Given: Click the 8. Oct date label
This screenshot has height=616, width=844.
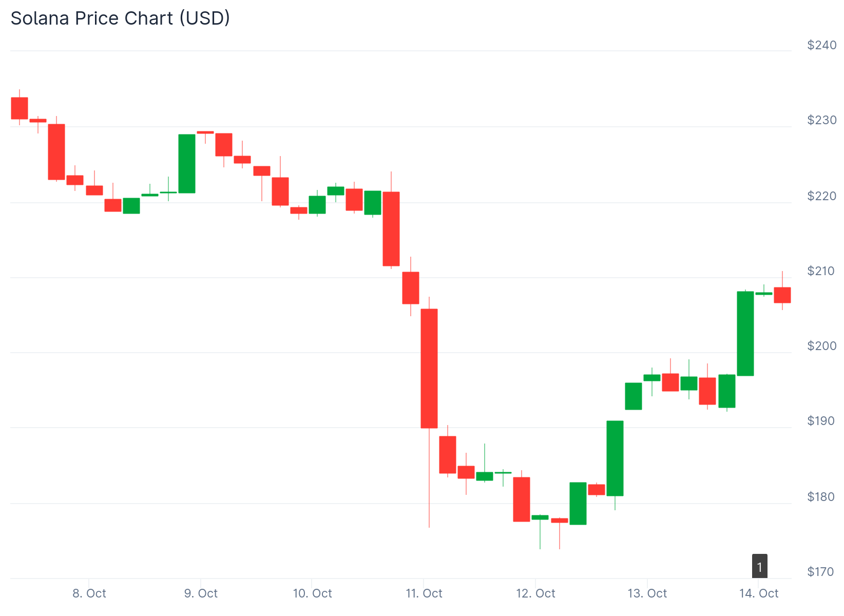Looking at the screenshot, I should tap(89, 593).
